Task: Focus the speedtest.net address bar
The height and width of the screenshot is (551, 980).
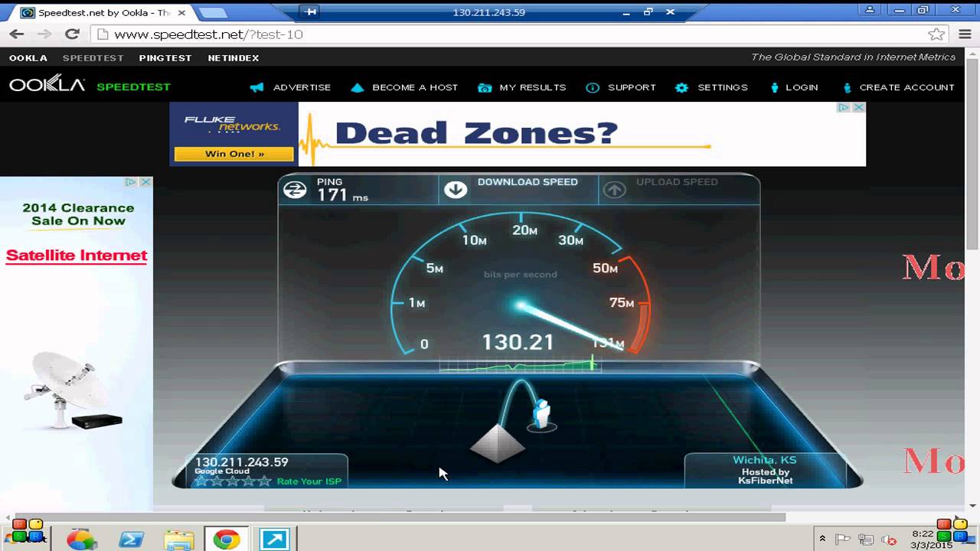Action: pyautogui.click(x=519, y=34)
